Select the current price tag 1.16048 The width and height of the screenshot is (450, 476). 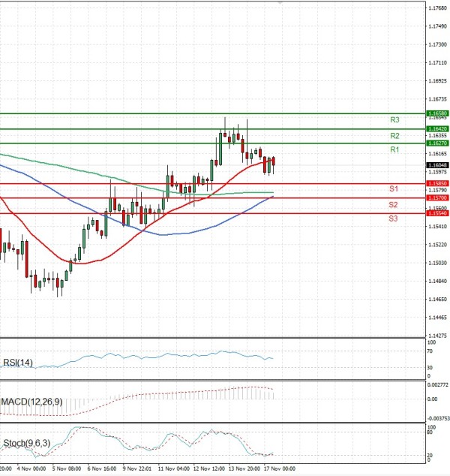pos(437,164)
